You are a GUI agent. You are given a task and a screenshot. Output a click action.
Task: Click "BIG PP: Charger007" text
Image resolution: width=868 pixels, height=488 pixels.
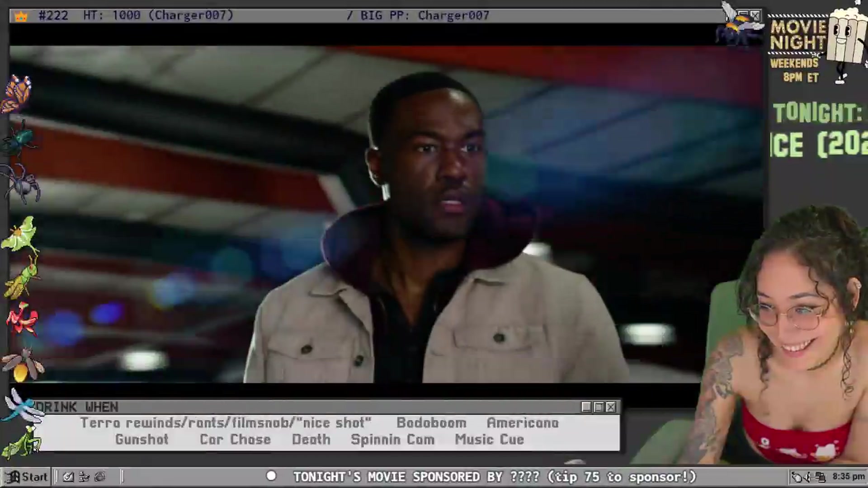[x=425, y=15]
